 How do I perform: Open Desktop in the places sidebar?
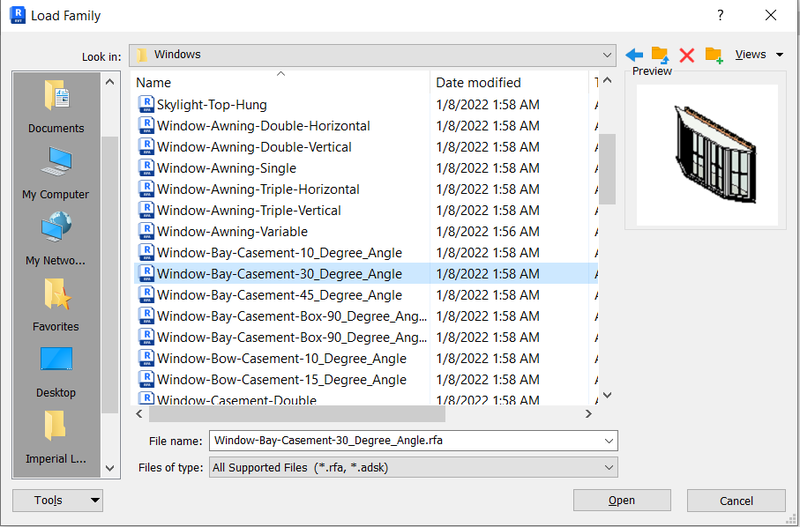(56, 372)
